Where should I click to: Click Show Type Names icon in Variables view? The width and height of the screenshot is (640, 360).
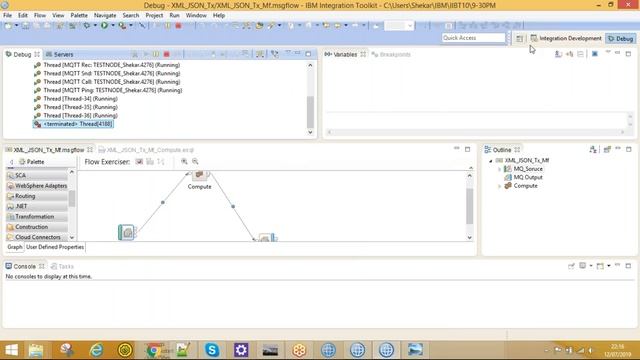click(558, 54)
